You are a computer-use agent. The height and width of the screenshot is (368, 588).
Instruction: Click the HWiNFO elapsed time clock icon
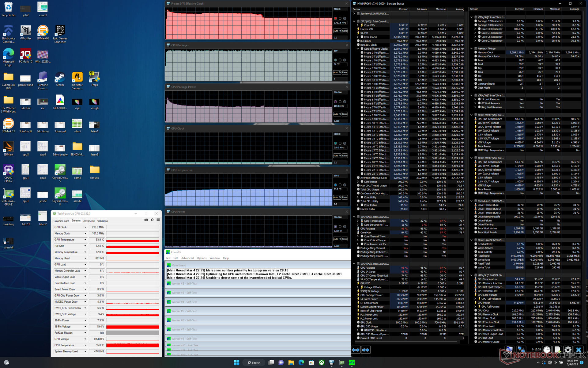[x=547, y=350]
